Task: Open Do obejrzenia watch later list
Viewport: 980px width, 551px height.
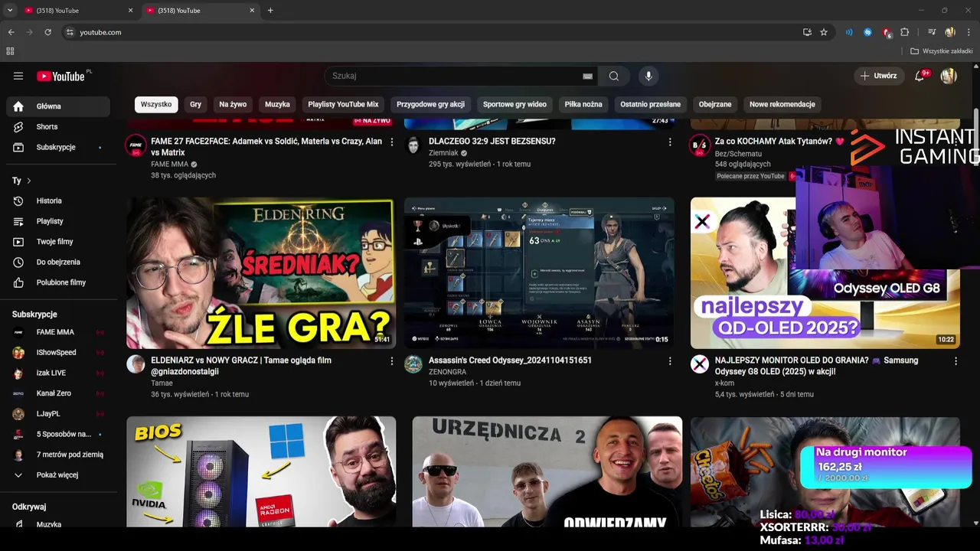Action: (x=58, y=262)
